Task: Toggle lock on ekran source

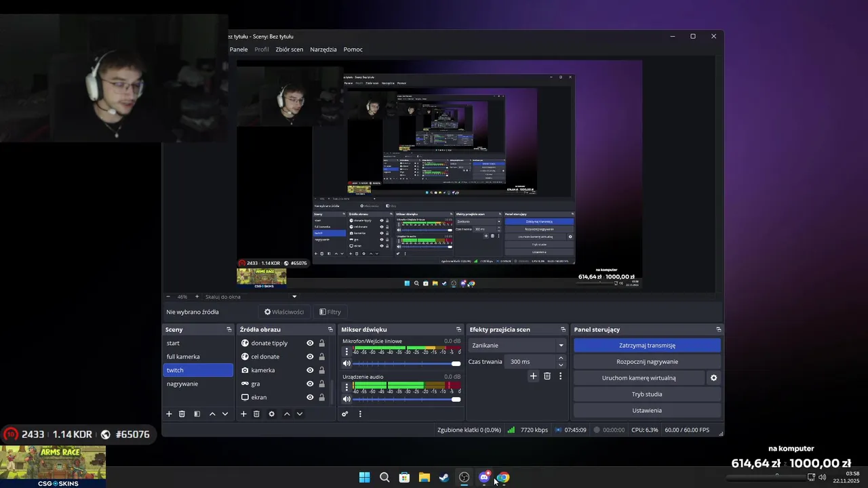Action: click(321, 397)
